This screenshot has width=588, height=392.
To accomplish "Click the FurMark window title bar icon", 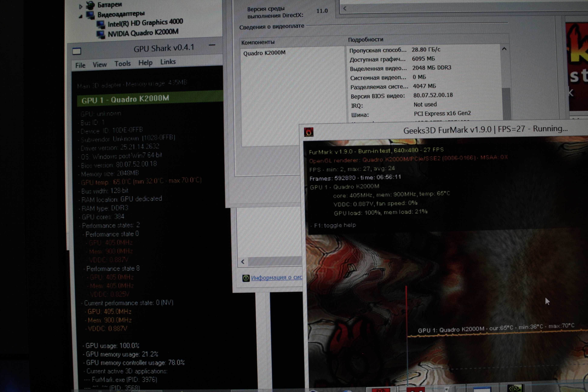I will 309,132.
